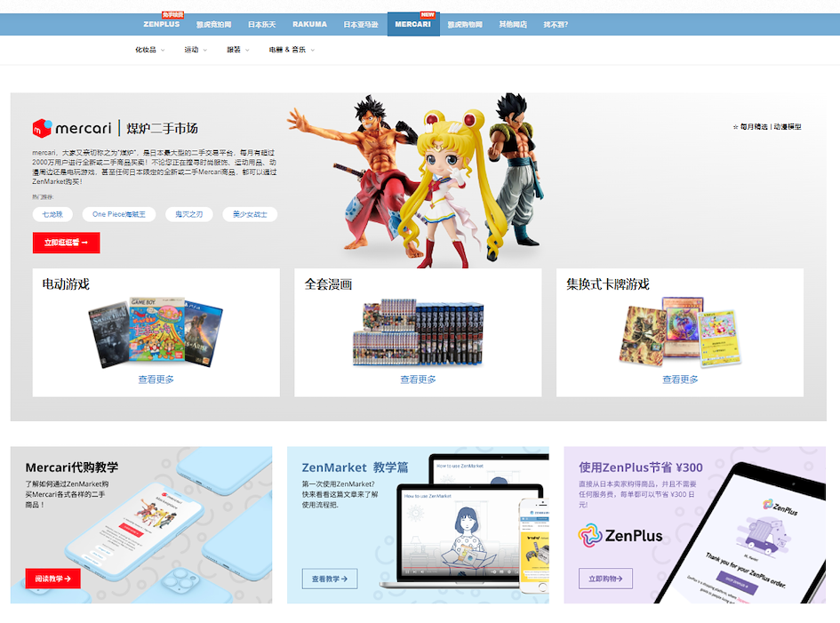This screenshot has width=840, height=623.
Task: Open the manga box sets thumbnail
Action: tap(418, 332)
